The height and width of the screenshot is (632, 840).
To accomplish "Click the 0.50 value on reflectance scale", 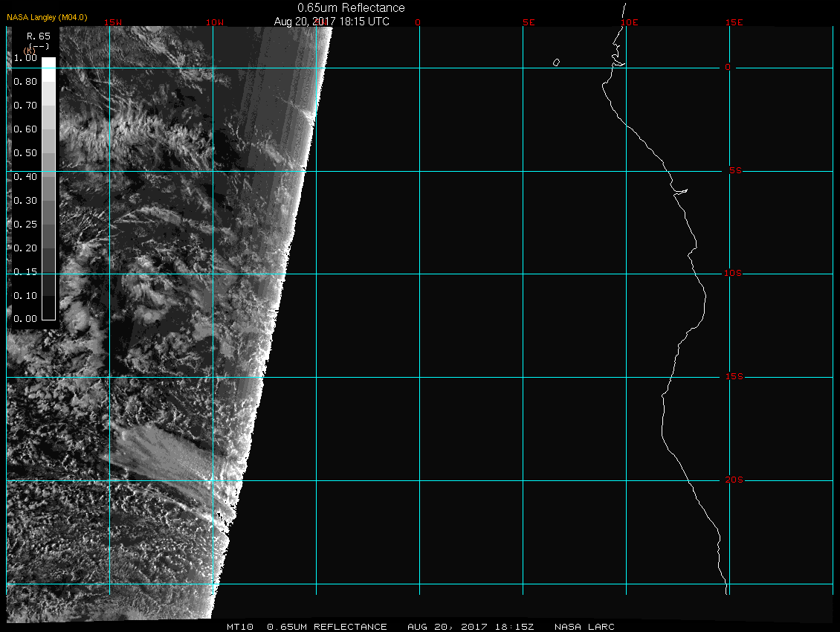I will (25, 152).
